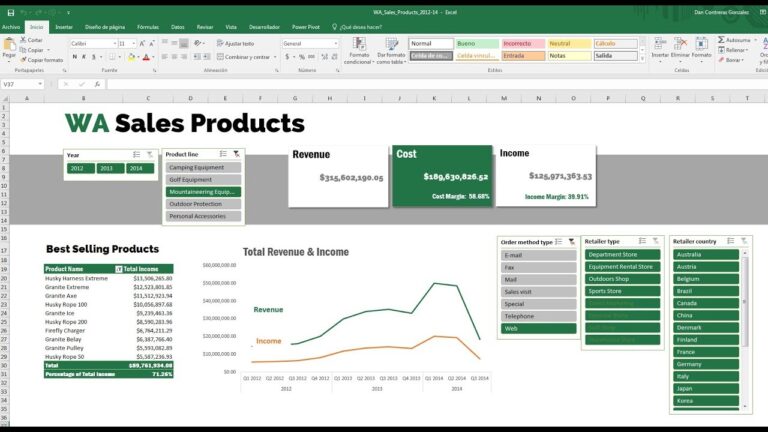Screen dimensions: 768x432
Task: Expand the cell styles gallery
Action: pos(642,59)
